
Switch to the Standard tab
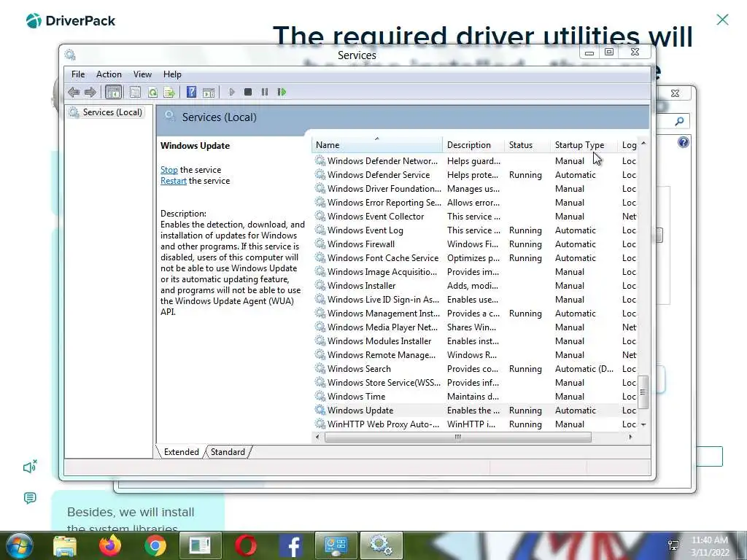pyautogui.click(x=228, y=452)
